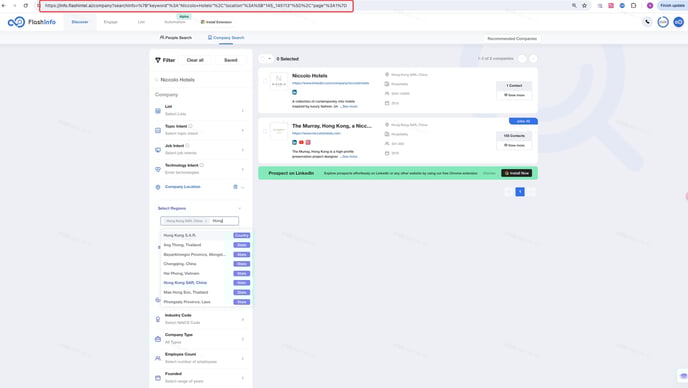Collapse the Select Regions section
The height and width of the screenshot is (388, 688).
coord(239,208)
